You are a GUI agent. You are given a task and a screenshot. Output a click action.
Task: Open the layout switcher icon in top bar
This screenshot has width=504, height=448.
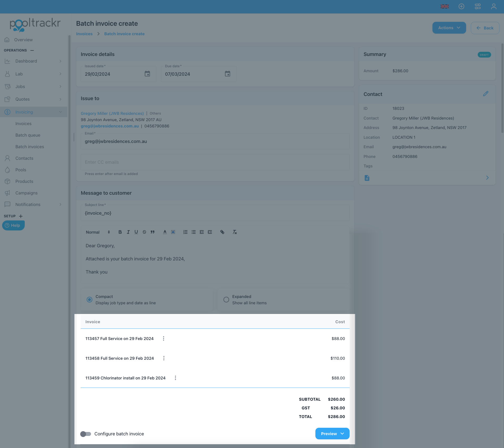point(478,7)
